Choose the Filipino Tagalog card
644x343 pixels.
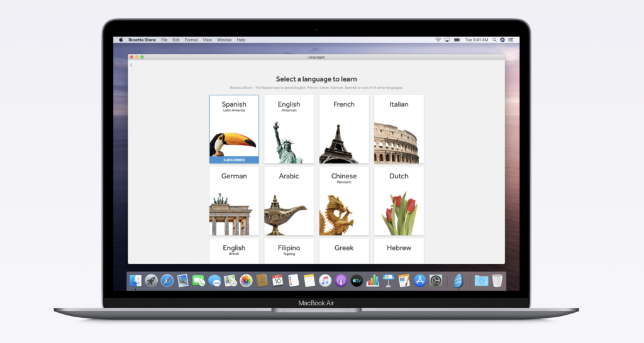pyautogui.click(x=289, y=251)
